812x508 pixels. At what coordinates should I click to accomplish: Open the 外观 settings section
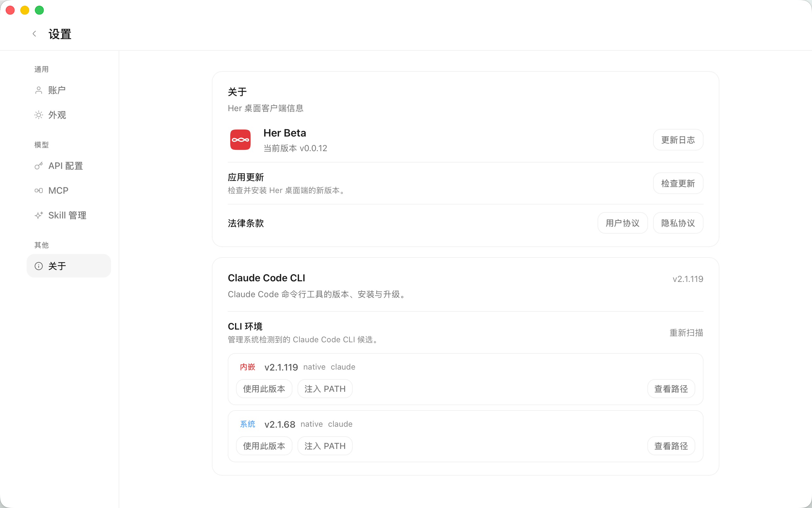click(69, 115)
